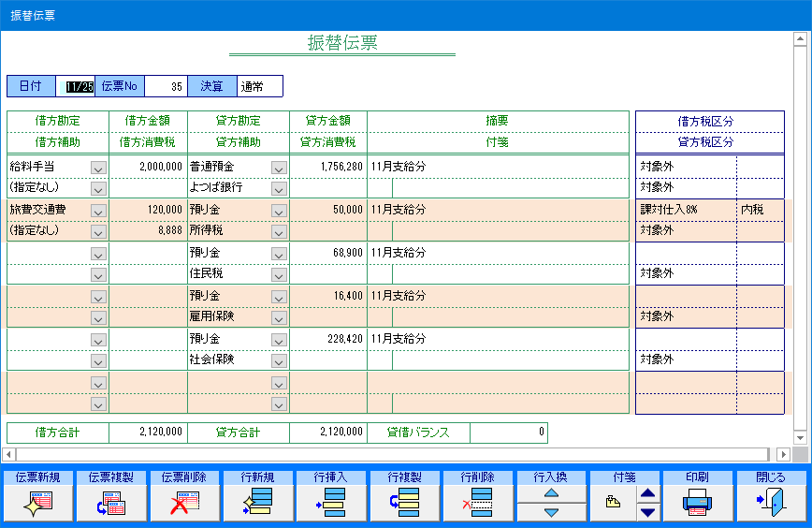Screen dimensions: 812x528
Task: Select credit amount 50,000 cell
Action: [x=328, y=210]
